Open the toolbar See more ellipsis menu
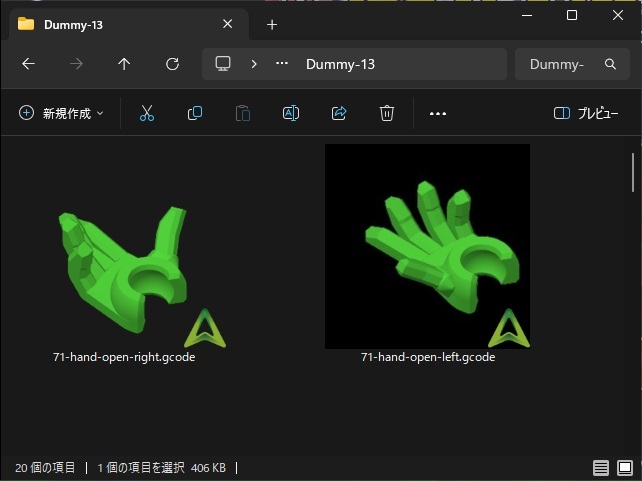Image resolution: width=642 pixels, height=481 pixels. point(438,113)
